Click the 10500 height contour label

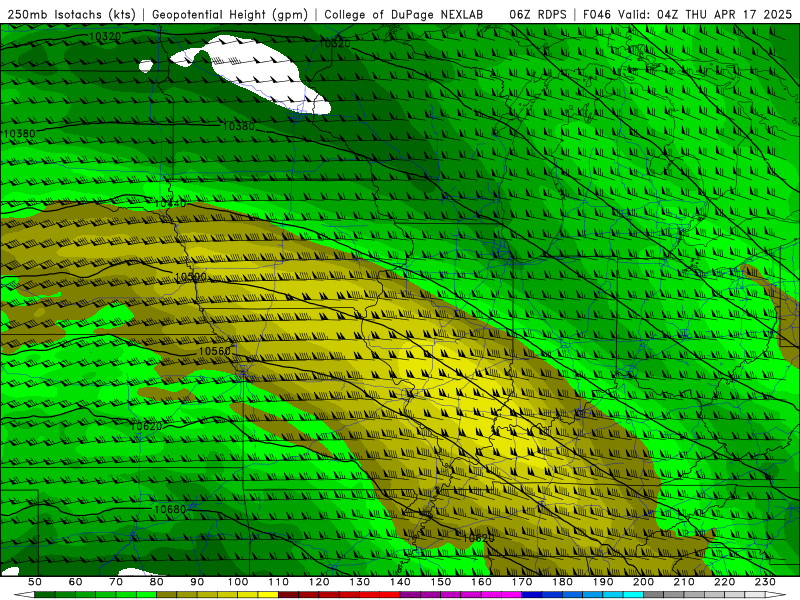[190, 277]
